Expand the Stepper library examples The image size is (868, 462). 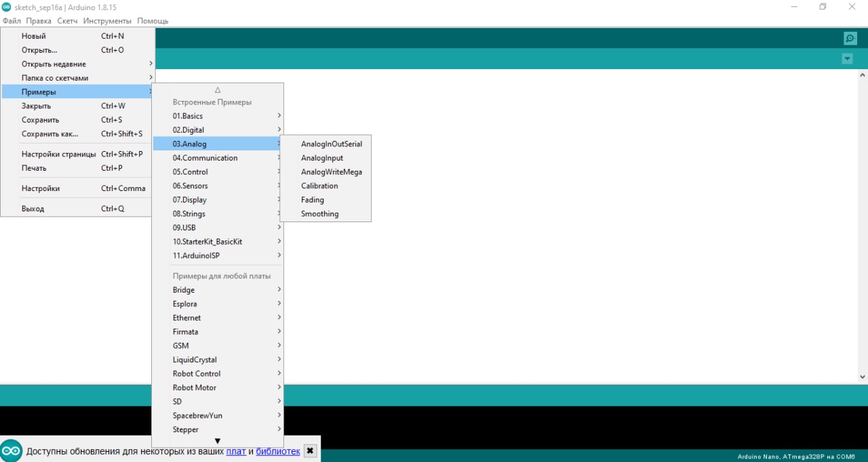(x=218, y=429)
